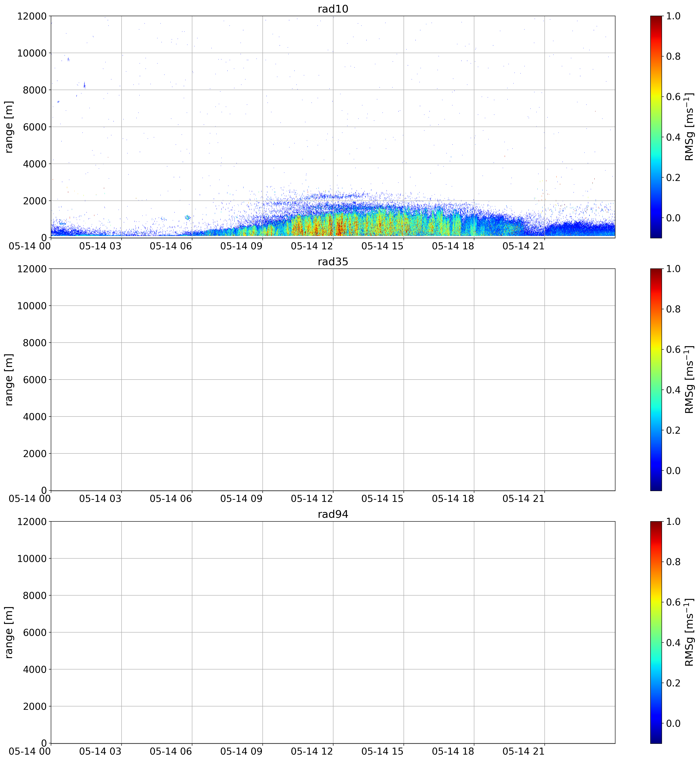Click the 05-14 21 tick under rad10
The width and height of the screenshot is (700, 761).
click(523, 246)
